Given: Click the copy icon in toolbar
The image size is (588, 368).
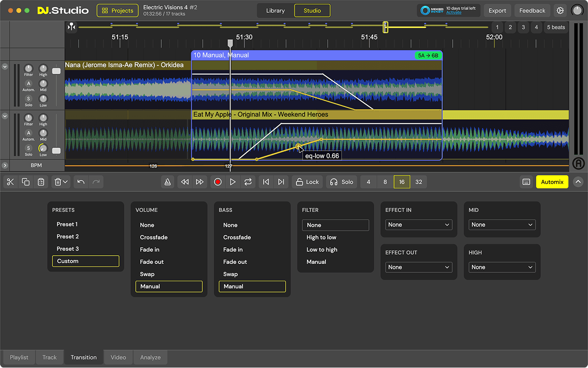Looking at the screenshot, I should point(26,182).
